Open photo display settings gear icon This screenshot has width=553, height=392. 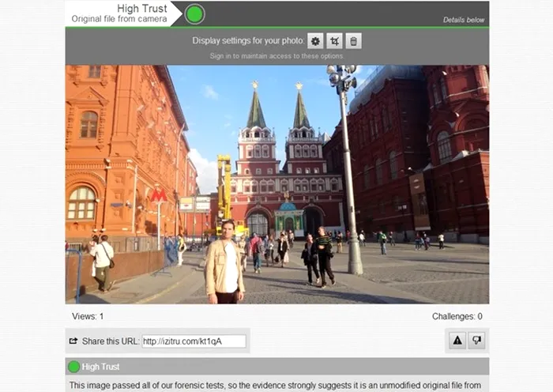[x=315, y=41]
